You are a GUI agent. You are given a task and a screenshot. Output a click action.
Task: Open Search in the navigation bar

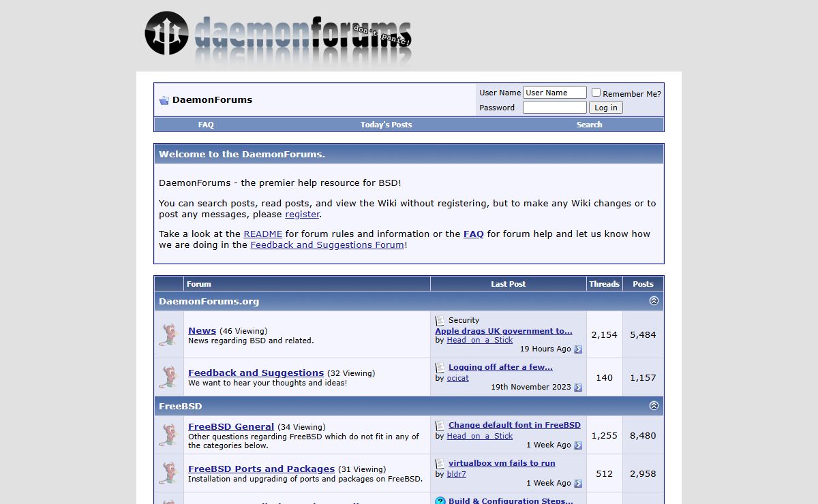tap(589, 125)
